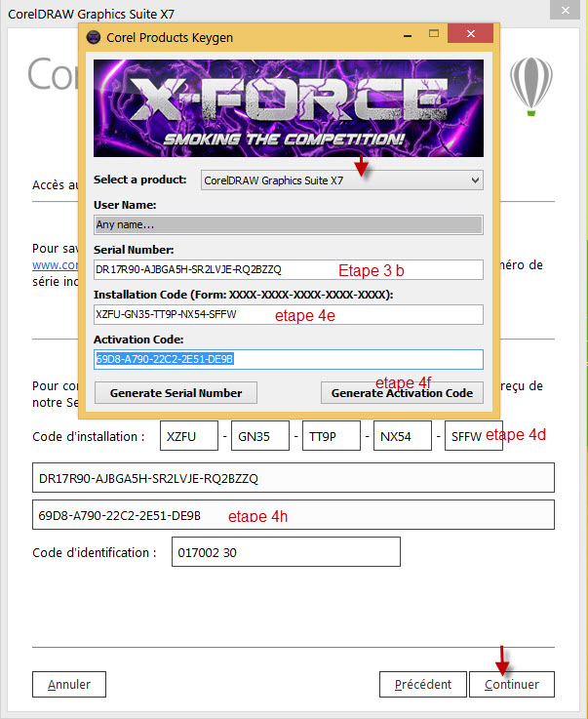Close the Corel Products Keygen window

point(475,36)
